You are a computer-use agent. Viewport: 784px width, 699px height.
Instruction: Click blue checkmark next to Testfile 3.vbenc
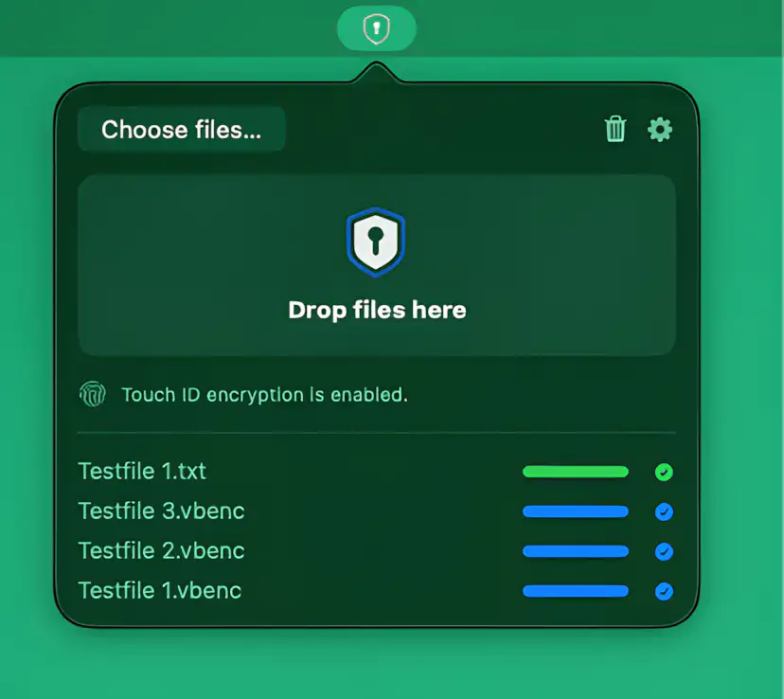[664, 511]
